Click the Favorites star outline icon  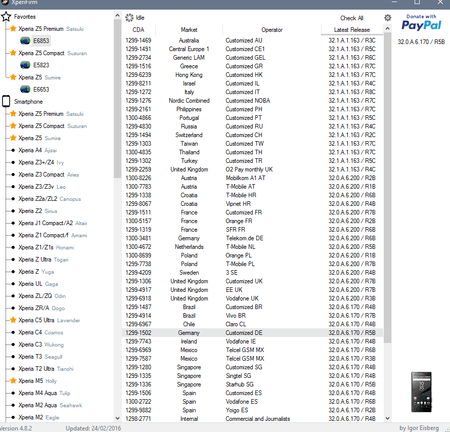coord(6,17)
